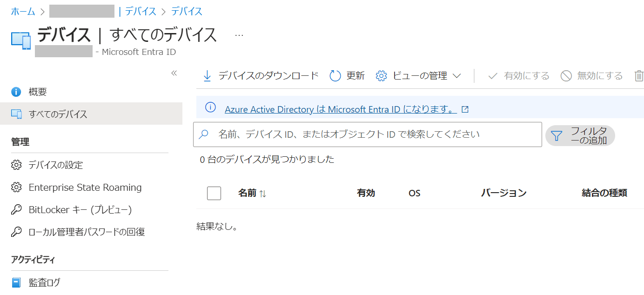
Task: Open ローカル管理者パスワードの回復 item
Action: (87, 232)
